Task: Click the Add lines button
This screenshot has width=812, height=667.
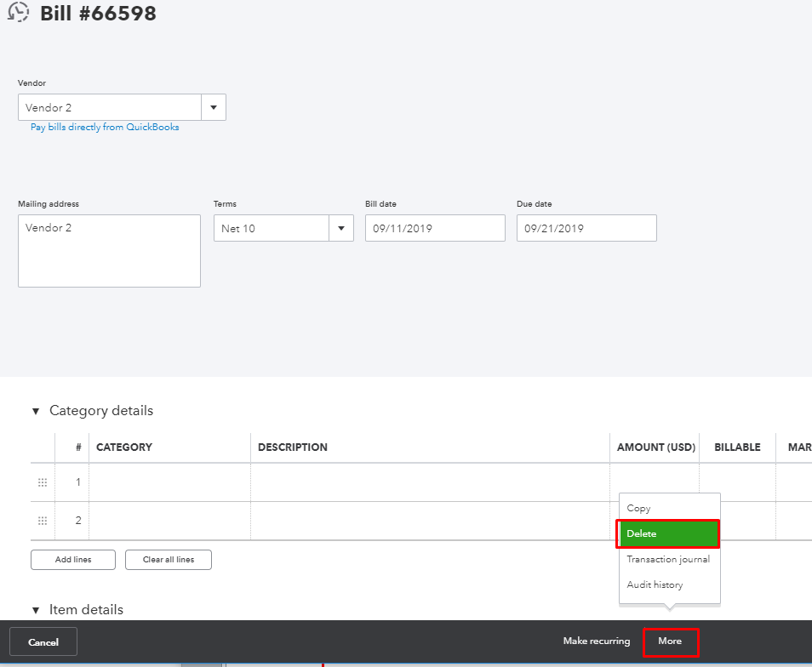Action: click(x=73, y=559)
